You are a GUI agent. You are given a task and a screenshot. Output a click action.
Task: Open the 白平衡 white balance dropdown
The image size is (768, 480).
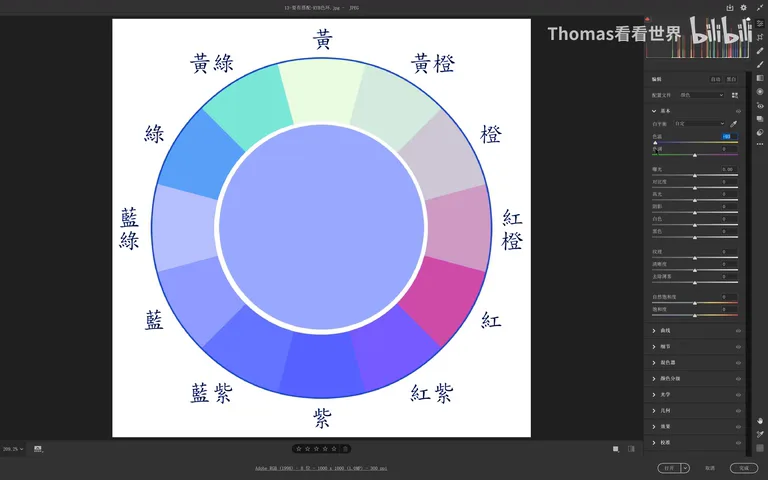(x=699, y=124)
